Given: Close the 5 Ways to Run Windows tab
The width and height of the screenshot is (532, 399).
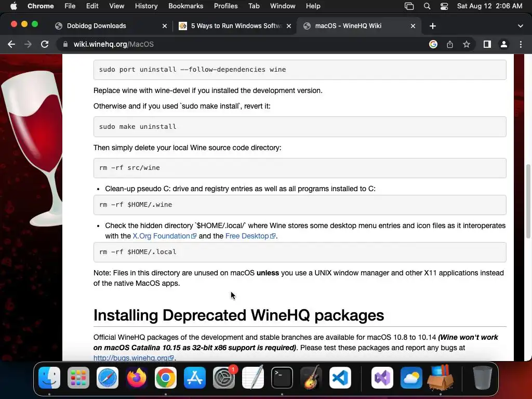Looking at the screenshot, I should pos(289,26).
